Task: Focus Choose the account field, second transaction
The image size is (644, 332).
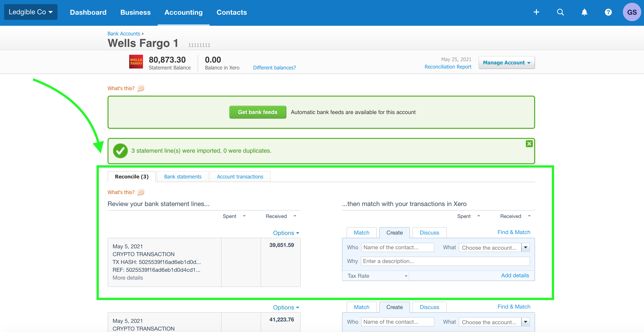Action: pos(490,322)
